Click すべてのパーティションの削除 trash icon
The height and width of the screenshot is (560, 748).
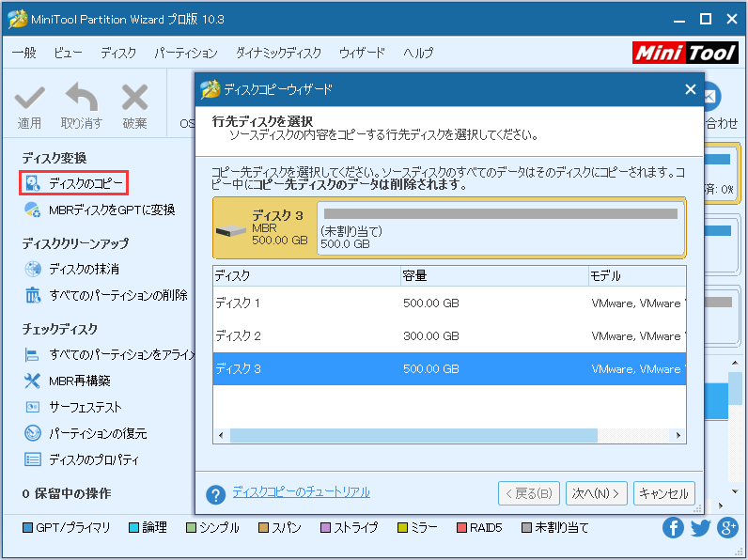33,295
